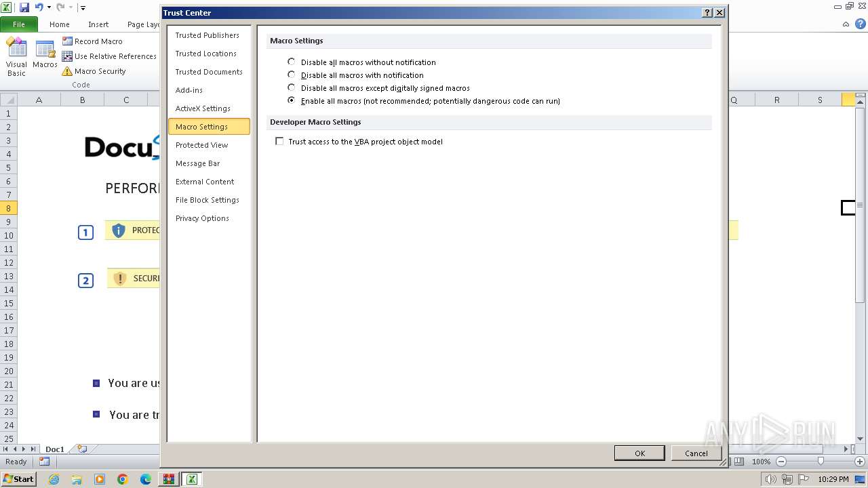Image resolution: width=868 pixels, height=488 pixels.
Task: Open External Content category
Action: [209, 182]
